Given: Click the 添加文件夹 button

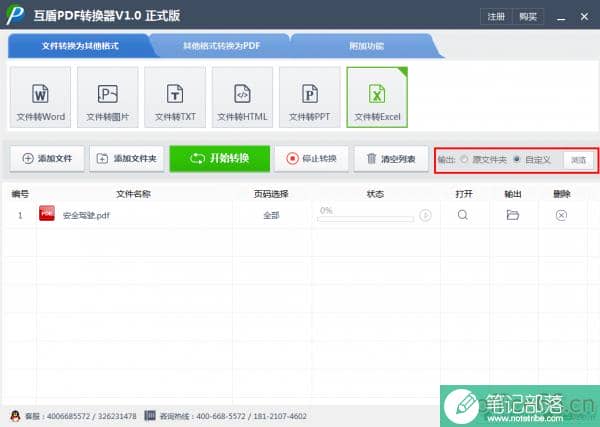Looking at the screenshot, I should [x=127, y=158].
